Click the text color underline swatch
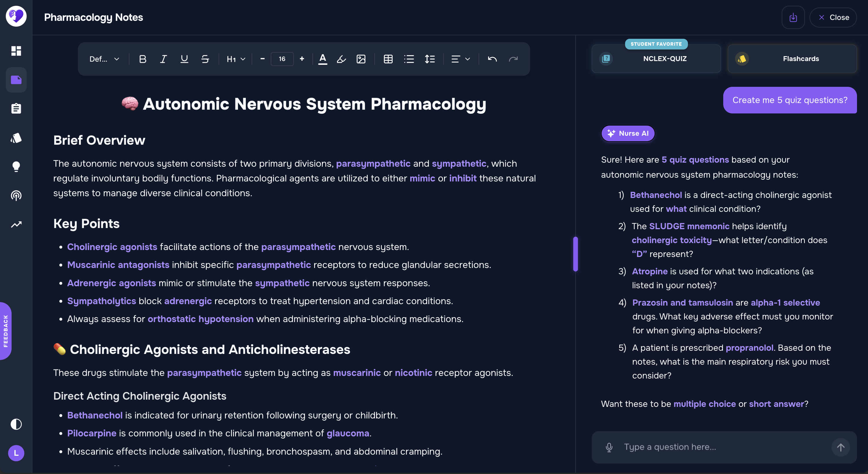The width and height of the screenshot is (868, 474). (323, 59)
